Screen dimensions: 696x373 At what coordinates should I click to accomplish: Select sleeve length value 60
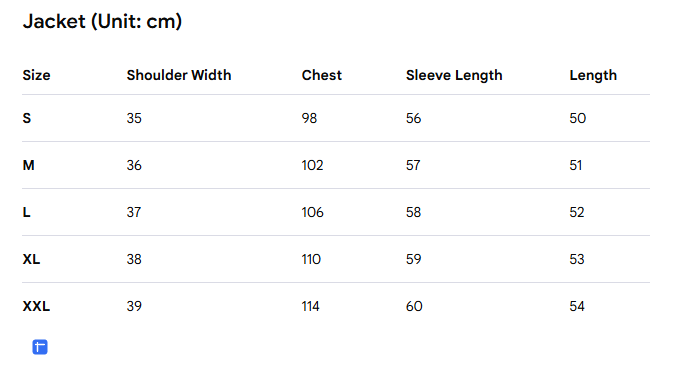pyautogui.click(x=414, y=306)
